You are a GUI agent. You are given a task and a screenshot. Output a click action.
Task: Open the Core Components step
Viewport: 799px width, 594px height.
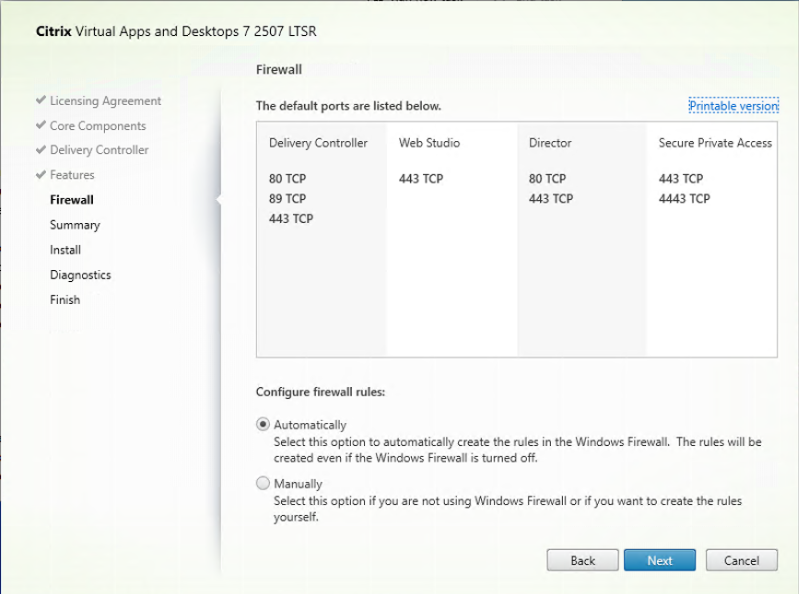coord(97,126)
